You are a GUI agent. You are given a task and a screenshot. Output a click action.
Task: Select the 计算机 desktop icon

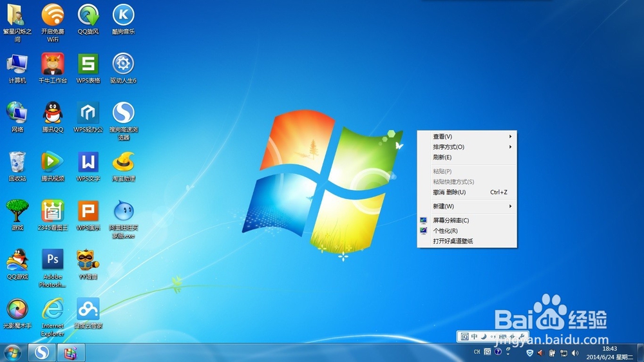(17, 64)
